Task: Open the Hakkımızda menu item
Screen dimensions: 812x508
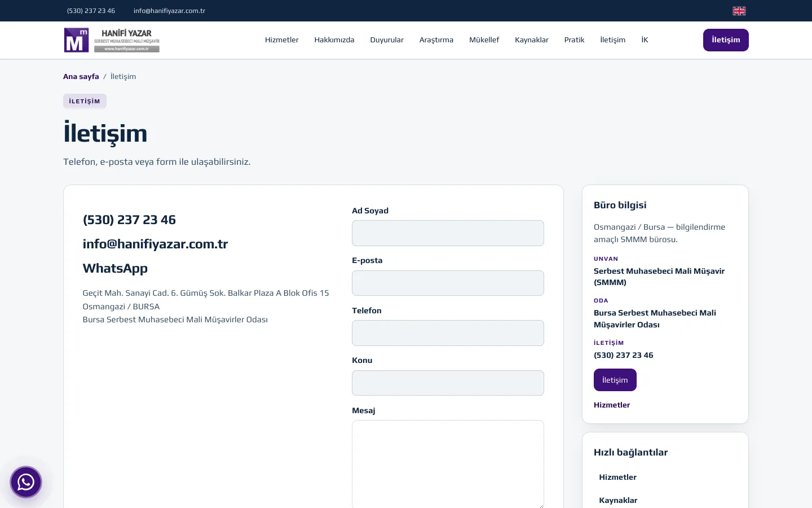Action: point(334,40)
